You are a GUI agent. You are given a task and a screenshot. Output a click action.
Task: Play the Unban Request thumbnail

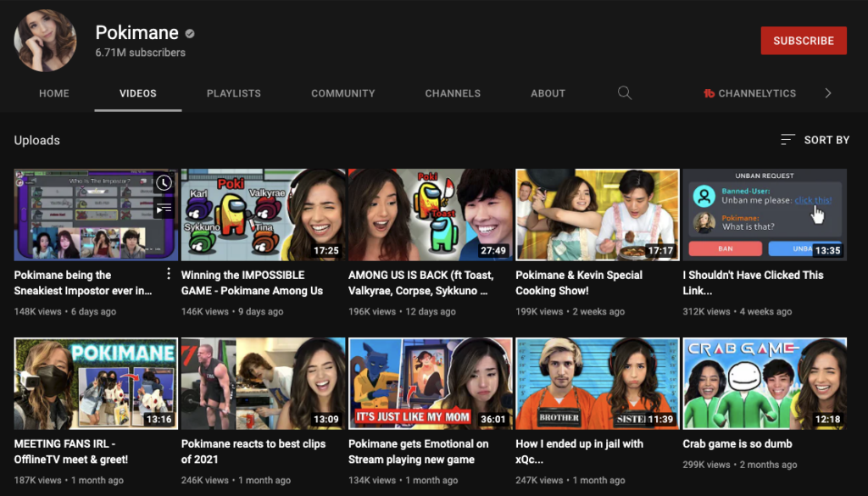pyautogui.click(x=765, y=215)
